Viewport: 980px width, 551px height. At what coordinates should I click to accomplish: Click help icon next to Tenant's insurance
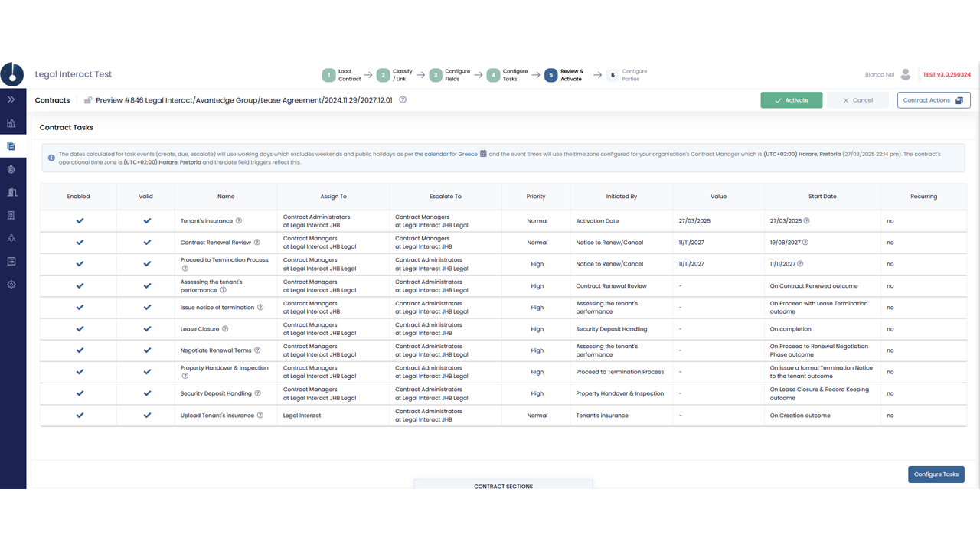click(x=239, y=221)
